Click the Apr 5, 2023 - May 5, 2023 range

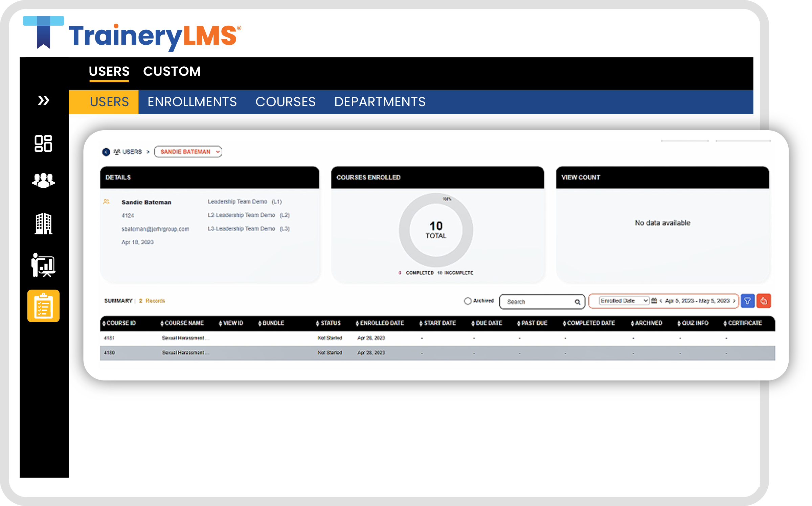pyautogui.click(x=697, y=301)
